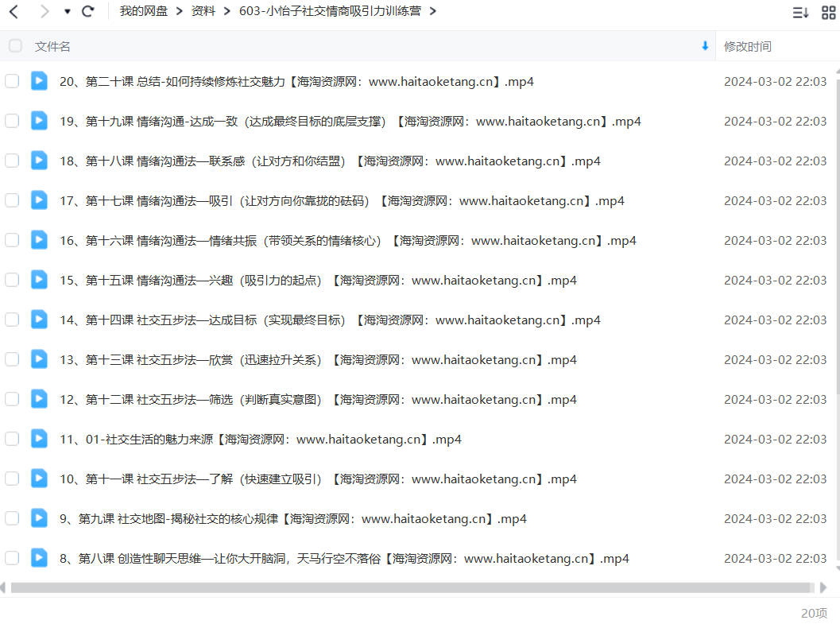Open 603-小怡子社交情商吸引力训练营 breadcrumb

(x=330, y=11)
